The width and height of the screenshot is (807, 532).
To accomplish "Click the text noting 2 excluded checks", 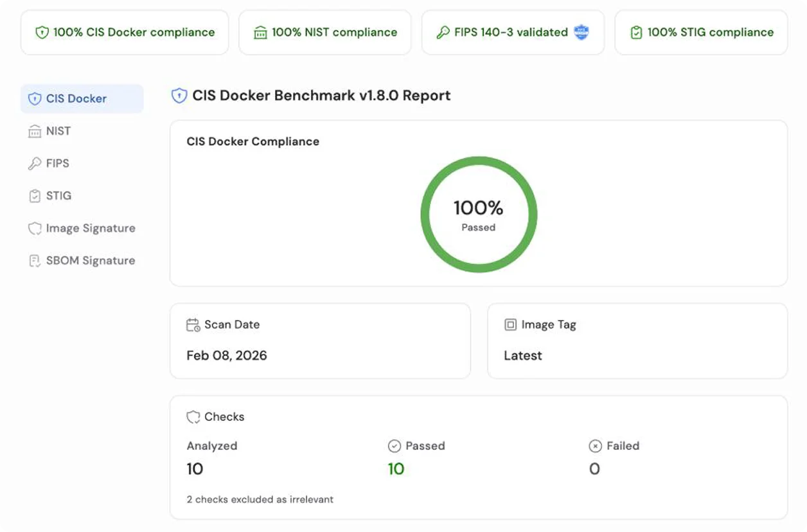I will click(260, 499).
